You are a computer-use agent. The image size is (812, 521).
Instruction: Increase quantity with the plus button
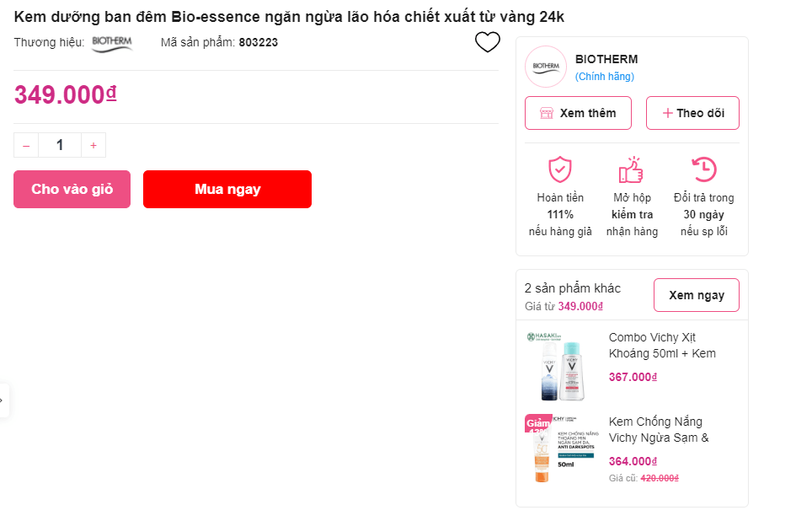pos(93,145)
